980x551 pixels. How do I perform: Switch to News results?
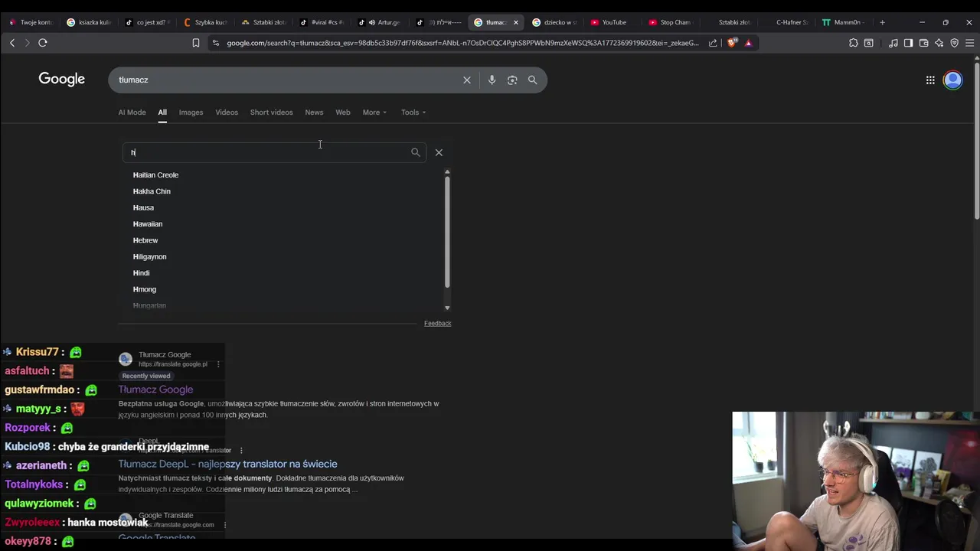click(314, 112)
